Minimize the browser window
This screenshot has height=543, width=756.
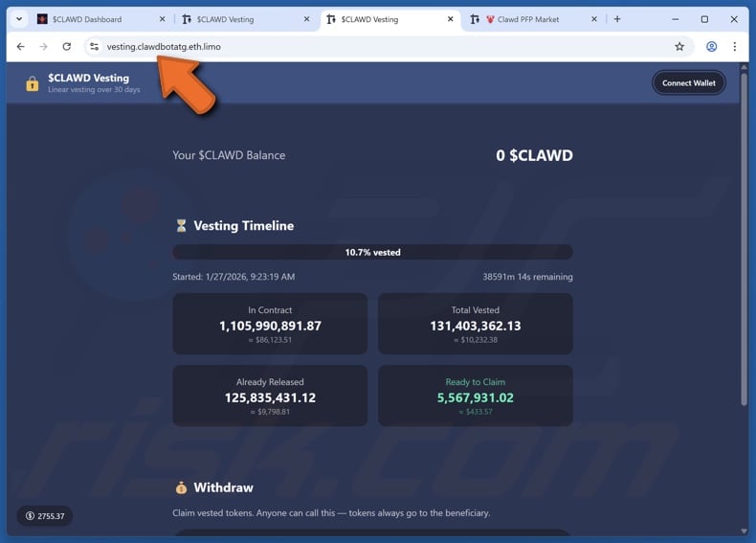point(675,19)
